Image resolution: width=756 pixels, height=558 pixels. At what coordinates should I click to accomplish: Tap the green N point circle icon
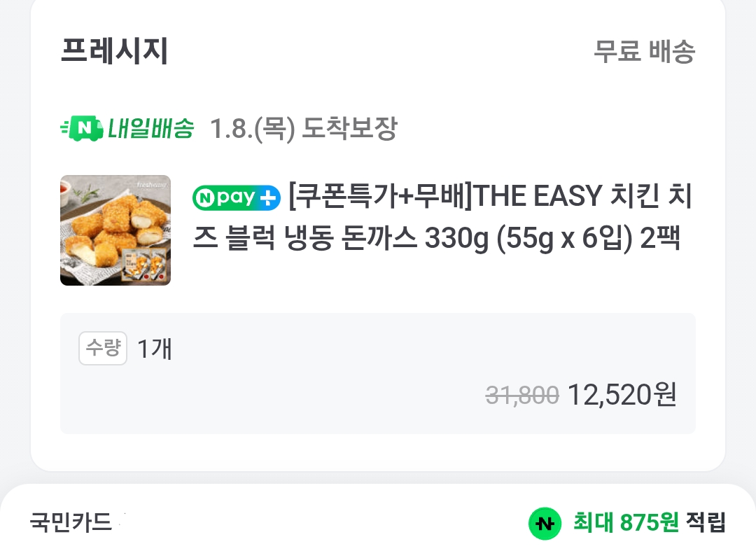point(545,523)
